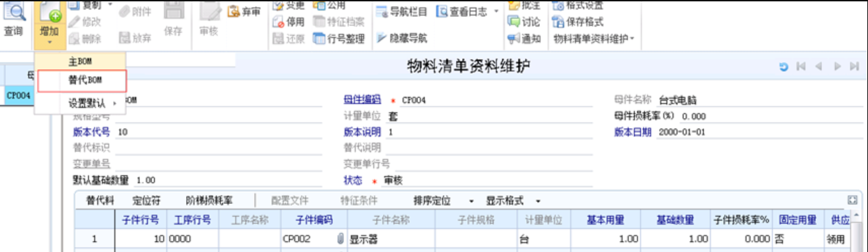Click the 特征档案 feature archive button
The width and height of the screenshot is (868, 252).
click(x=338, y=22)
